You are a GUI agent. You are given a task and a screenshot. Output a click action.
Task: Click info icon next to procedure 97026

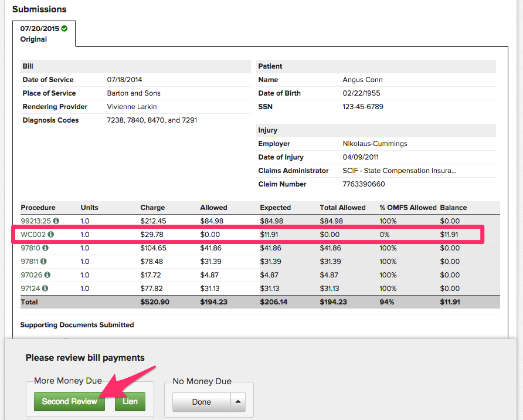click(47, 275)
